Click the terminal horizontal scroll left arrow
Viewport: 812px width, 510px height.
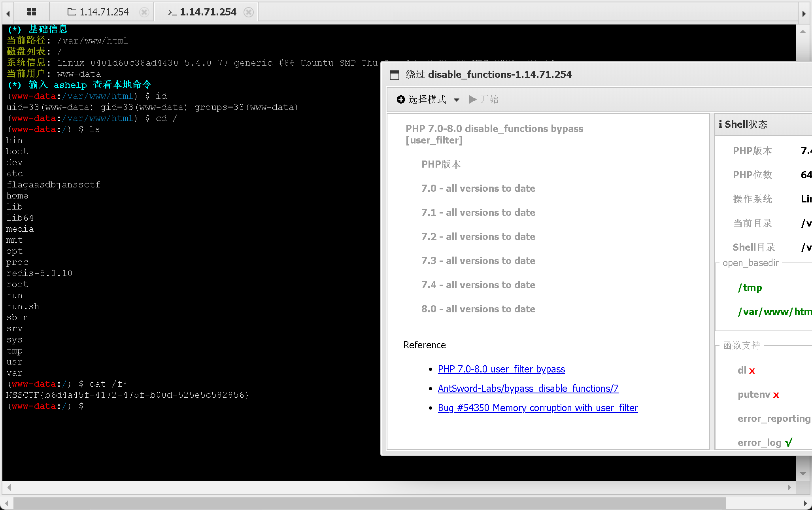click(x=9, y=487)
